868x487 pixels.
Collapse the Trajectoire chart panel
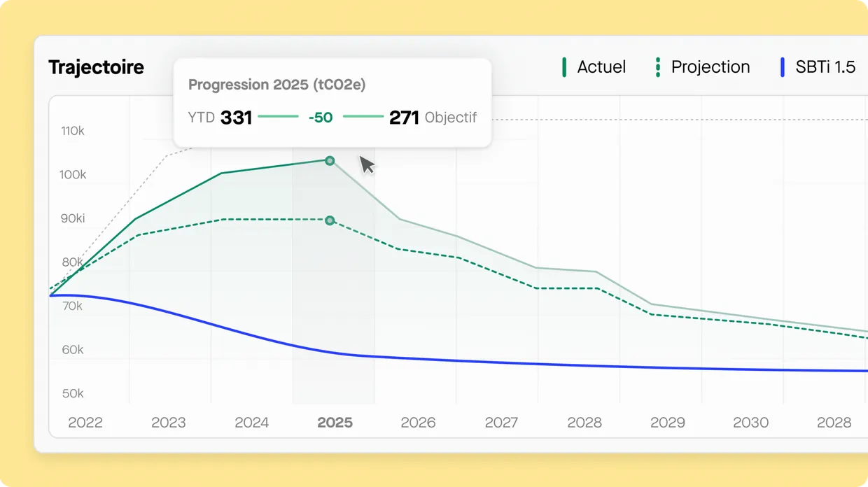(95, 66)
